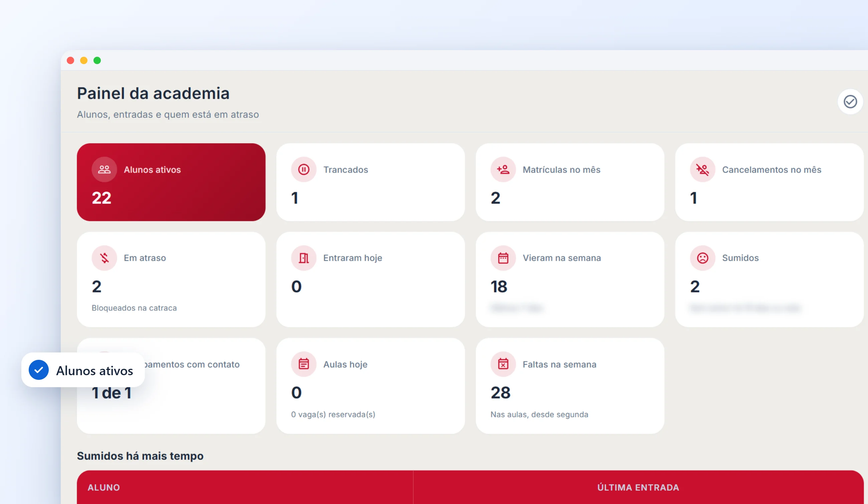Click the 0 vaga(s) reservada(s) text
868x504 pixels.
click(333, 414)
